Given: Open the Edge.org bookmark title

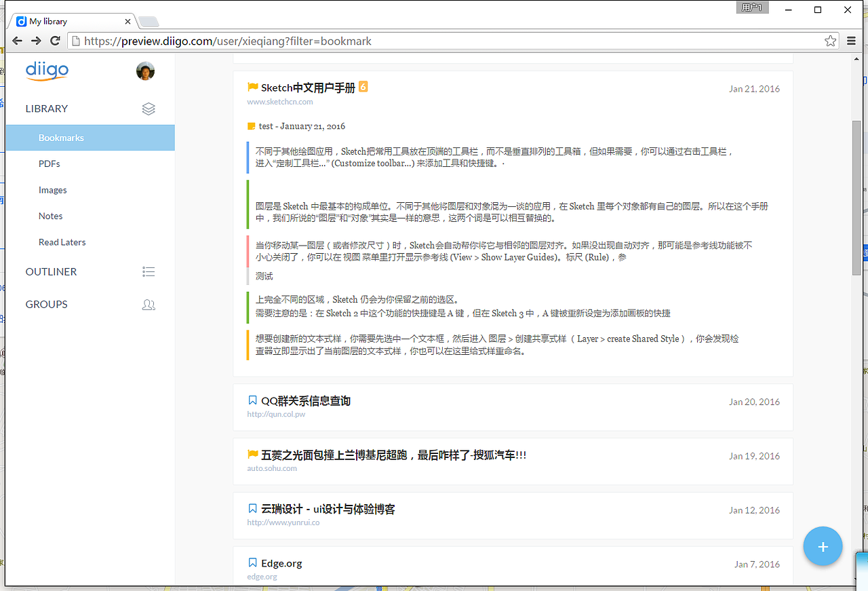Looking at the screenshot, I should 281,563.
